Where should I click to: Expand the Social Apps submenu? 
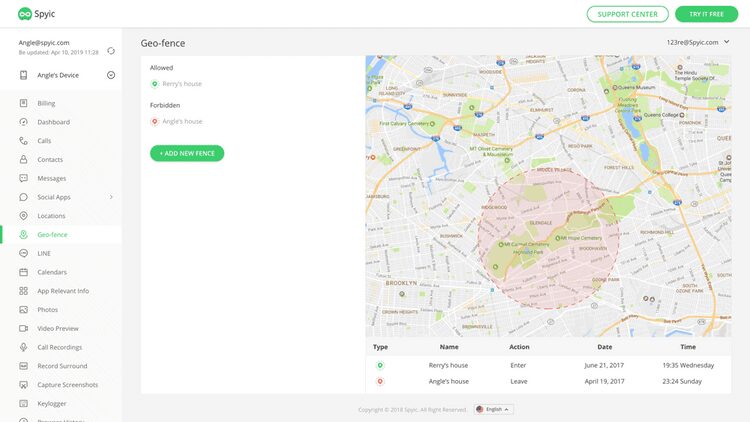tap(111, 197)
